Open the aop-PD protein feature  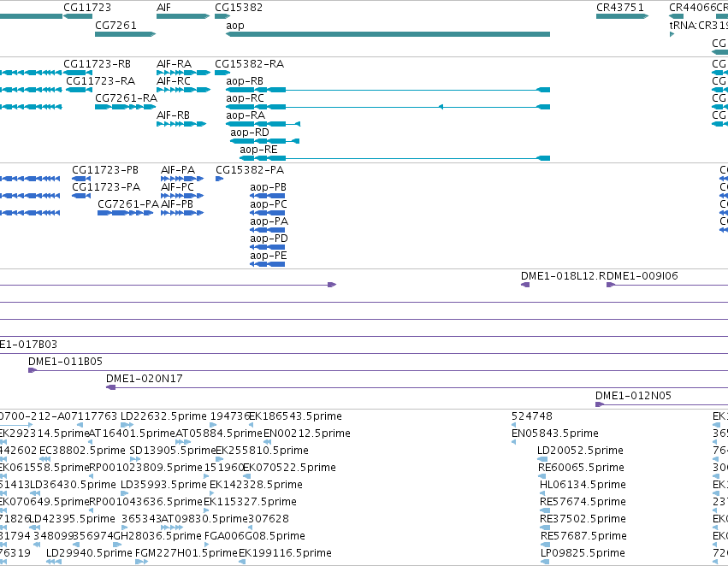pyautogui.click(x=268, y=247)
